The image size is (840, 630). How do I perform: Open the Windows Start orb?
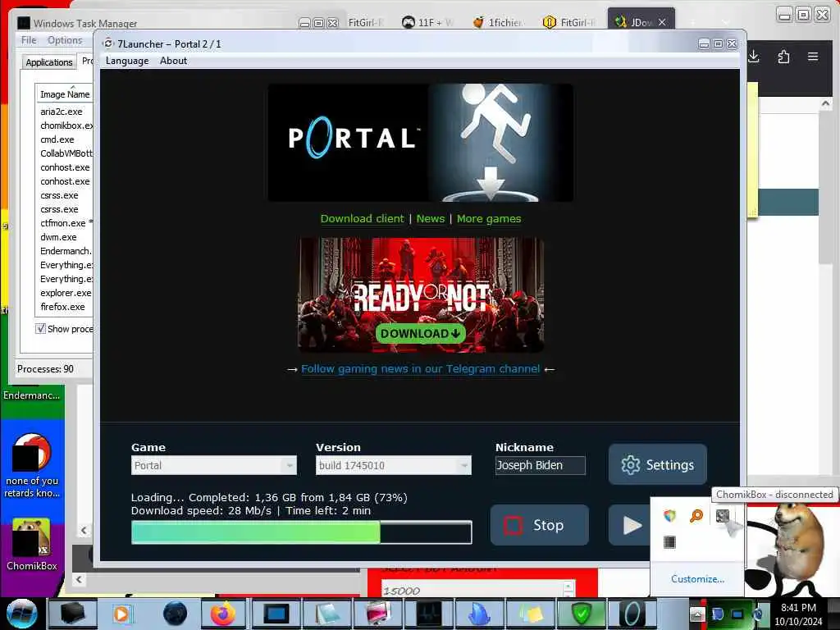[x=22, y=614]
